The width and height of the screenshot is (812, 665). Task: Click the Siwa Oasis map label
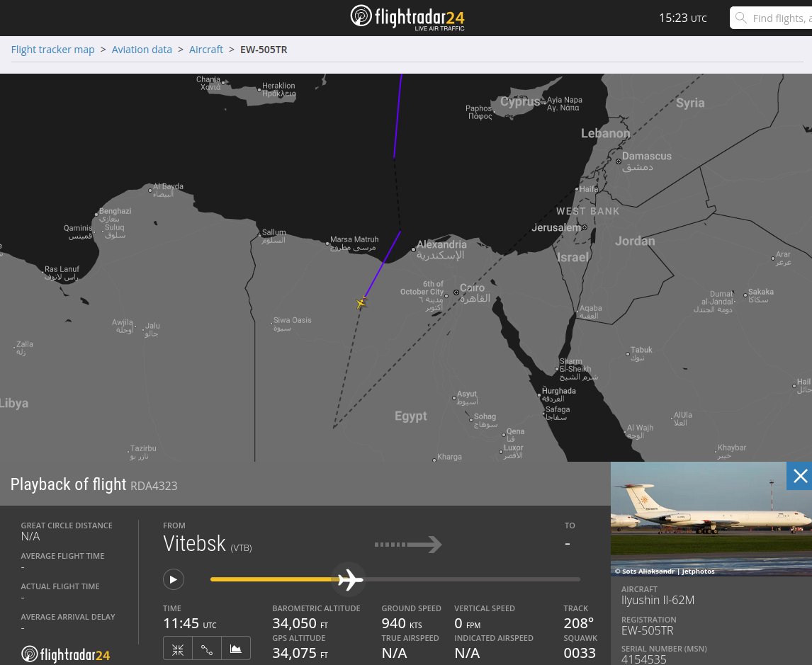point(292,324)
